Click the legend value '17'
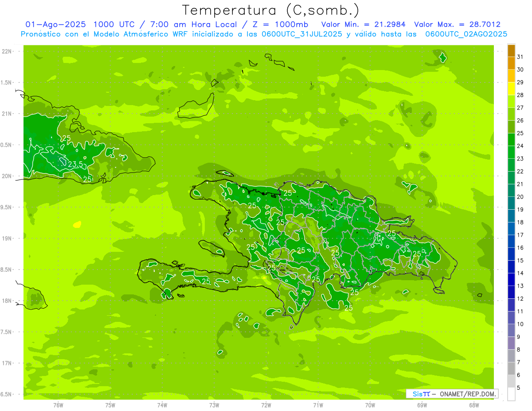 pos(520,235)
